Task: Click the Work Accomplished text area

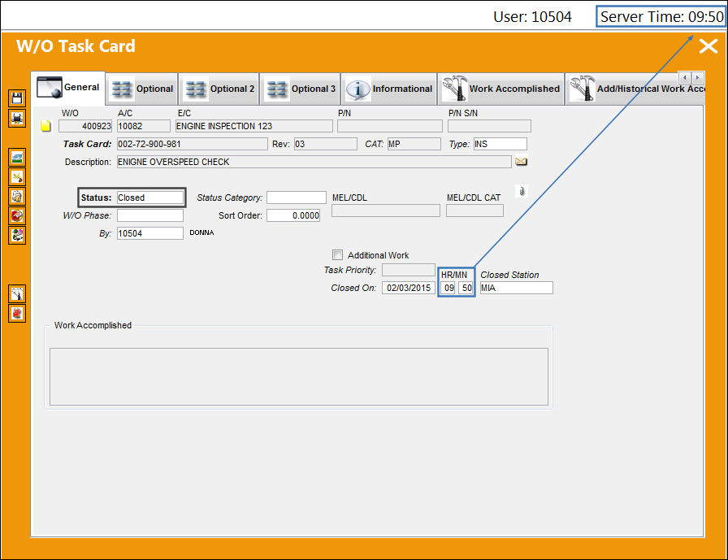Action: pyautogui.click(x=299, y=376)
